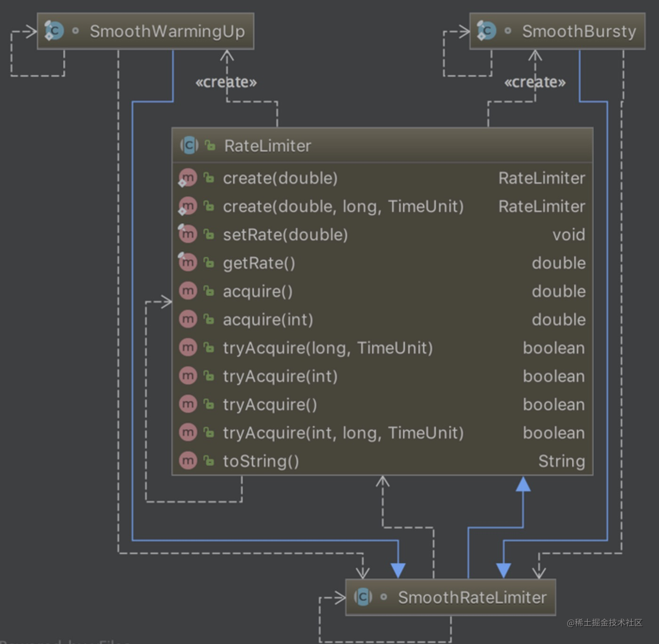Click the SmoothRateLimiter class icon
This screenshot has height=644, width=659.
tap(362, 597)
